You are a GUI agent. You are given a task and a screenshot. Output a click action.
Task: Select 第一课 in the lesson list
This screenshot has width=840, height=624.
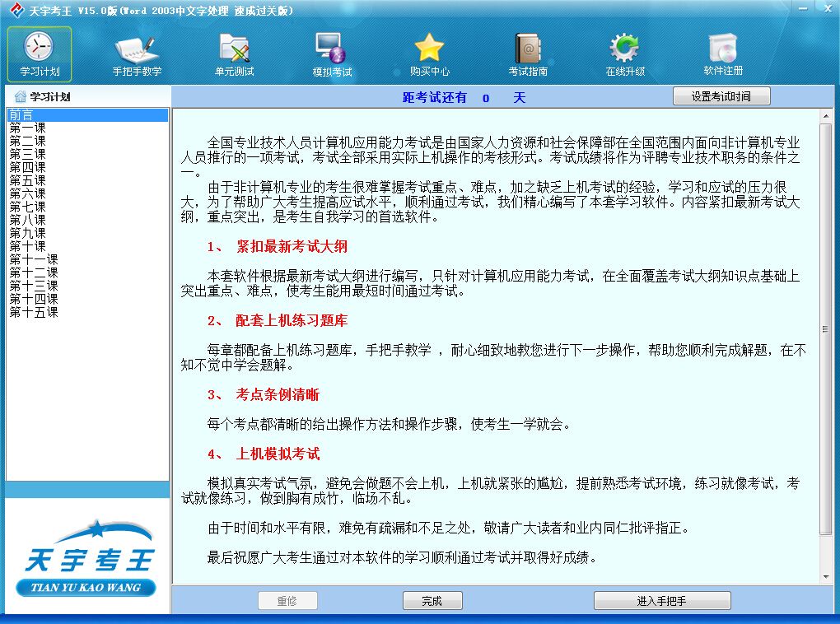point(87,128)
